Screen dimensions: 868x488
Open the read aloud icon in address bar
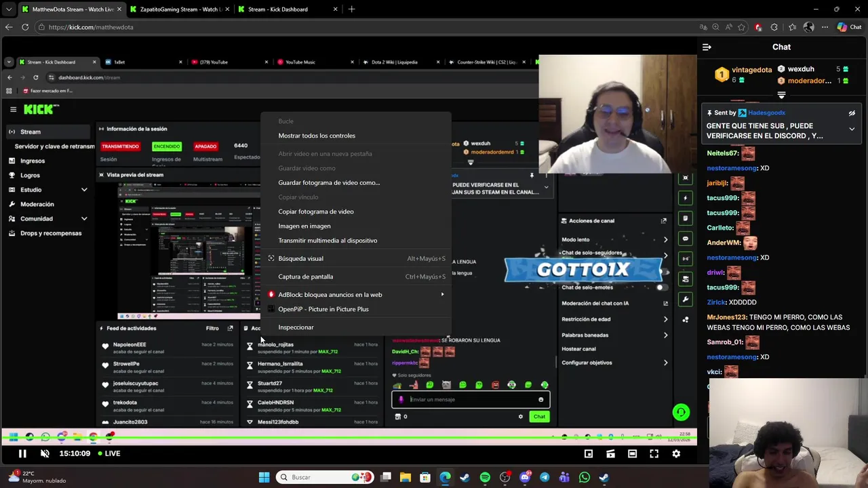pos(728,27)
